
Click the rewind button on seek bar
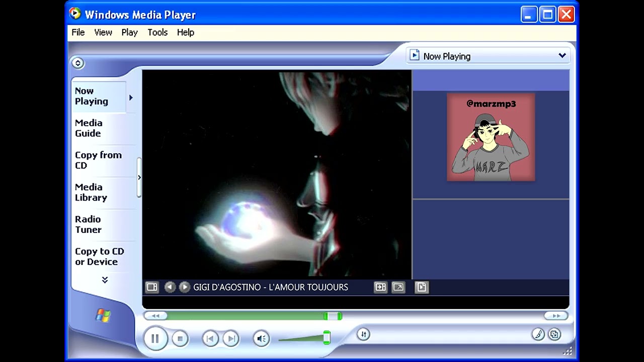tap(155, 316)
